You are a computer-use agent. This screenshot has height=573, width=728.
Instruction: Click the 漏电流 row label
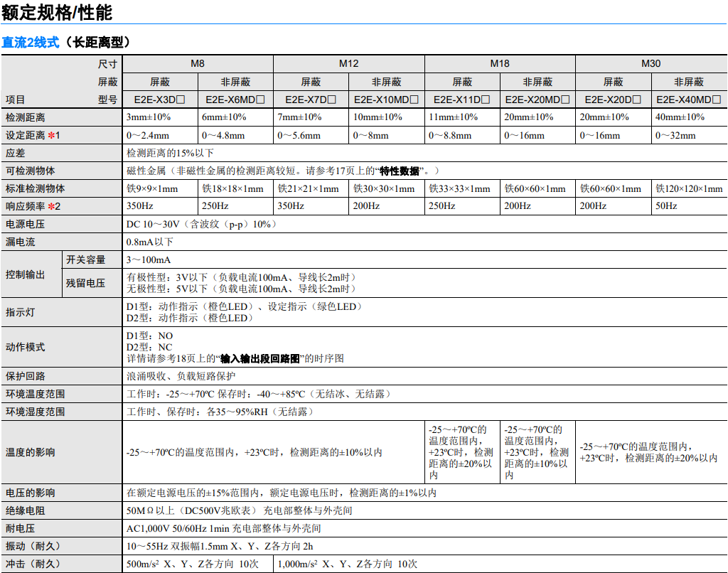[x=20, y=242]
